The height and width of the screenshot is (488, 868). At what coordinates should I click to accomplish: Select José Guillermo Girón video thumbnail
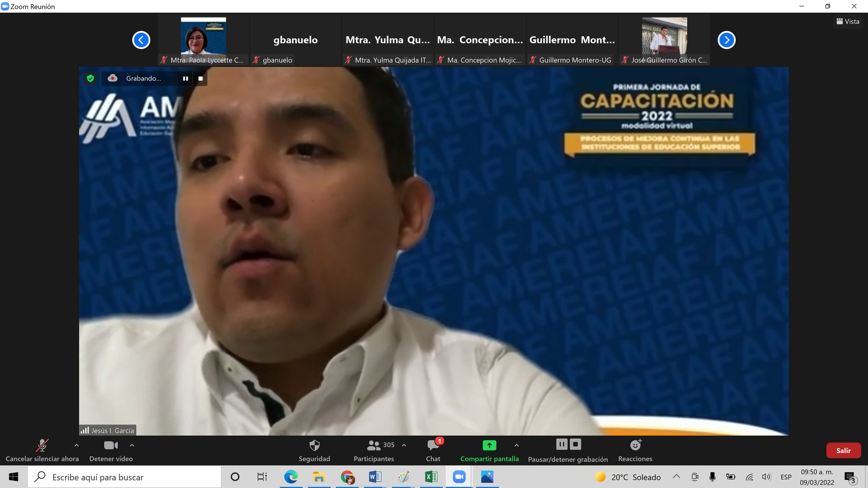[x=665, y=39]
